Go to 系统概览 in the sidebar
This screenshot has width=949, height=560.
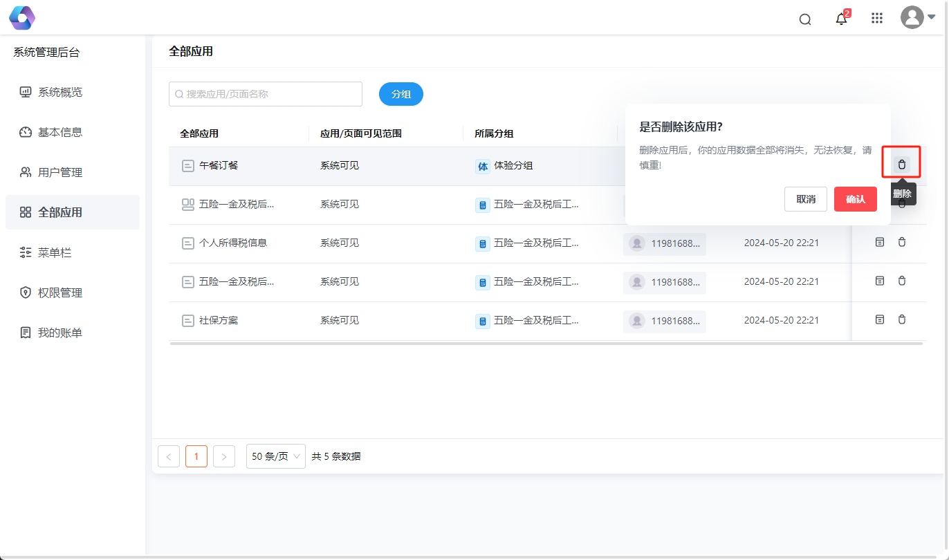[59, 92]
